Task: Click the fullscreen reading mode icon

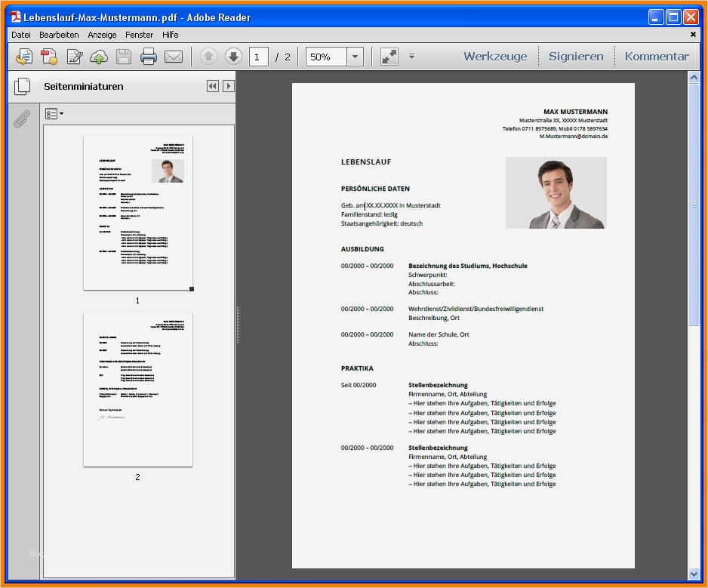Action: 388,56
